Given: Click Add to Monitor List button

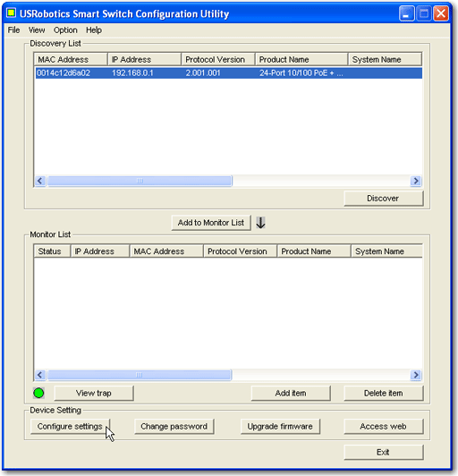Looking at the screenshot, I should pyautogui.click(x=211, y=223).
